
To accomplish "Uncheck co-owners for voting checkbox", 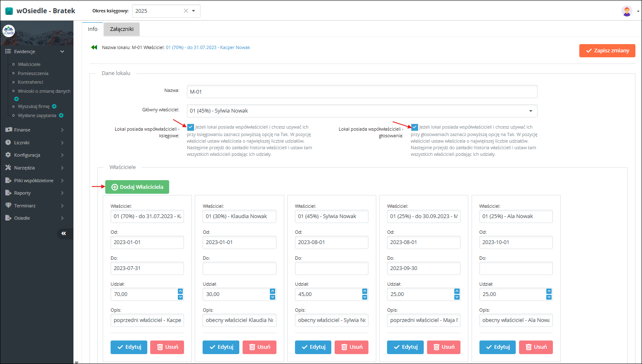I will pyautogui.click(x=415, y=127).
